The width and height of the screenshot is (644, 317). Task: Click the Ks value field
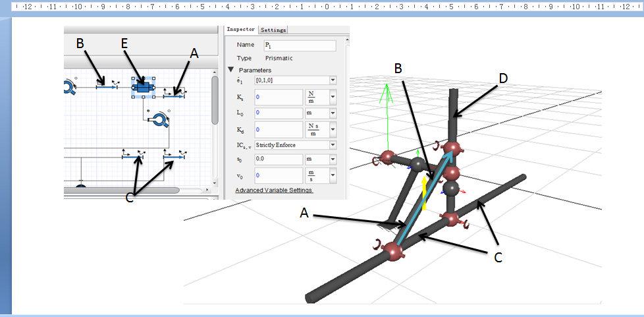coord(279,97)
